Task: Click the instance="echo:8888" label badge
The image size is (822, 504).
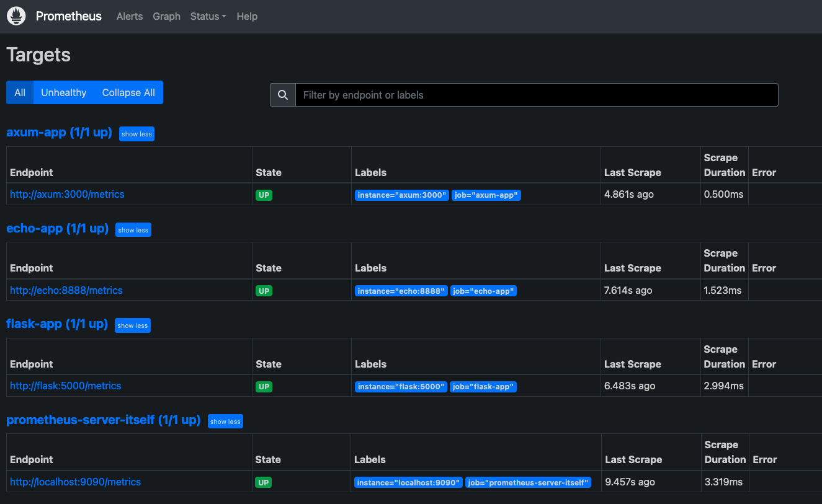Action: pos(401,291)
